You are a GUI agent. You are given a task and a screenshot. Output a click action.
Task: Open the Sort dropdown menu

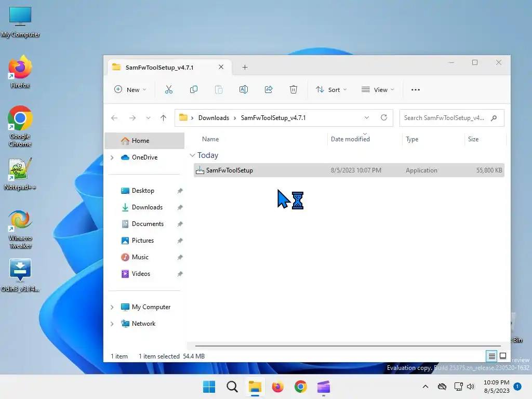click(x=331, y=89)
